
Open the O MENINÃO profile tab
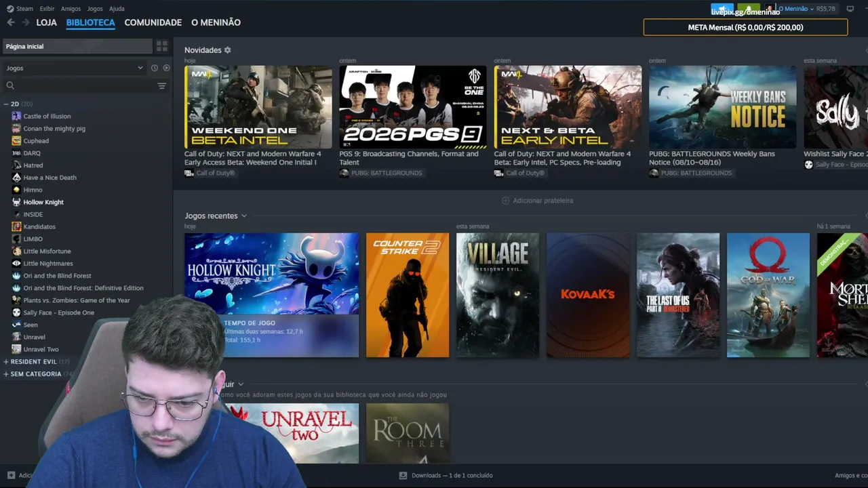click(216, 22)
